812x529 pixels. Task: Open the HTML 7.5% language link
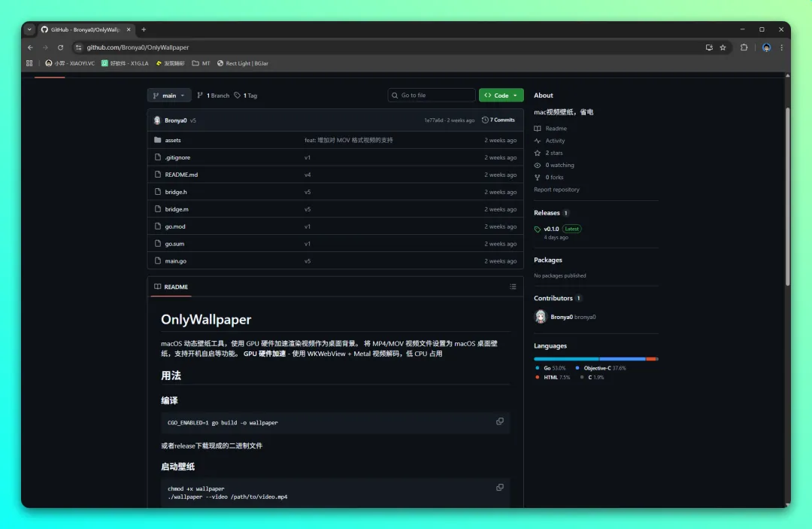click(553, 378)
